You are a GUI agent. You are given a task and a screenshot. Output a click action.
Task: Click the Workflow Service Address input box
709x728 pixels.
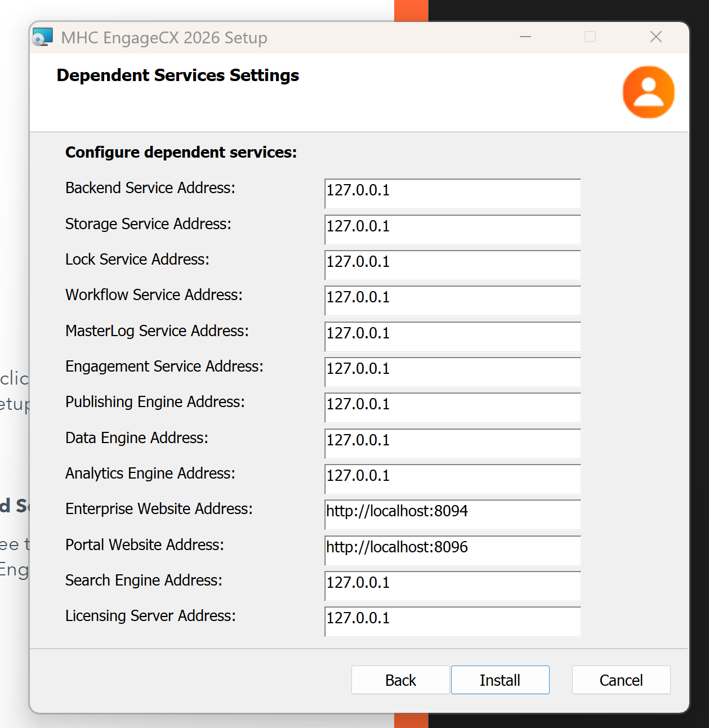(453, 301)
